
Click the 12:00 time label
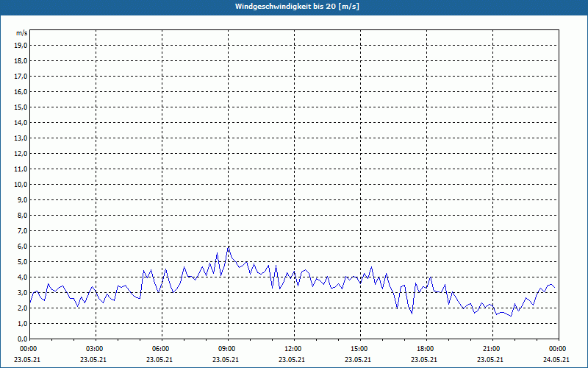(293, 349)
